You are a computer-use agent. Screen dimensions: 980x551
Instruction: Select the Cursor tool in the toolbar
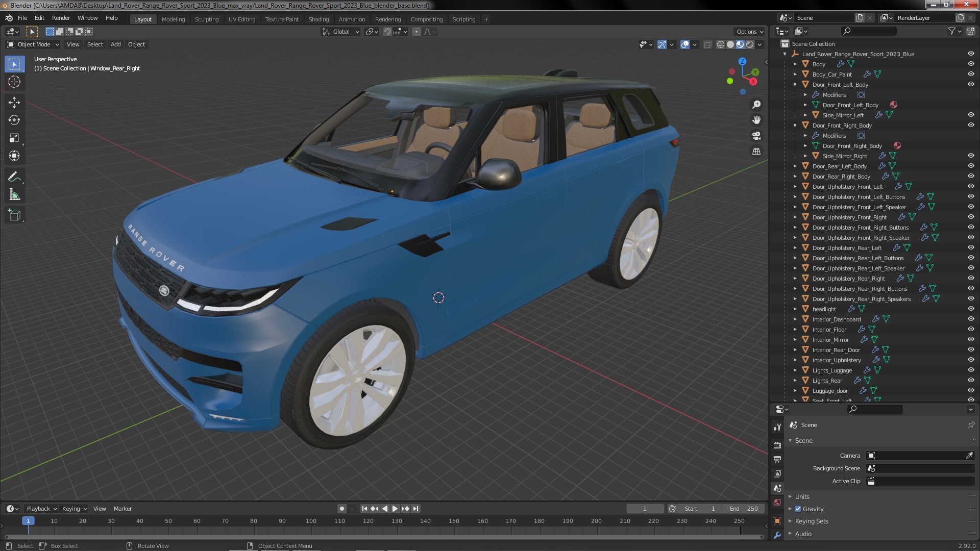click(x=14, y=82)
